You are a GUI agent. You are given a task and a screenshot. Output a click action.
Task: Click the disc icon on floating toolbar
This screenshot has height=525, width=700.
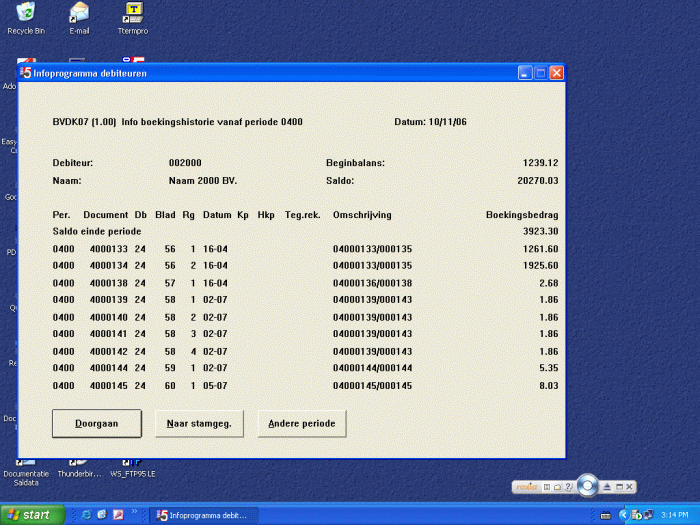click(588, 486)
